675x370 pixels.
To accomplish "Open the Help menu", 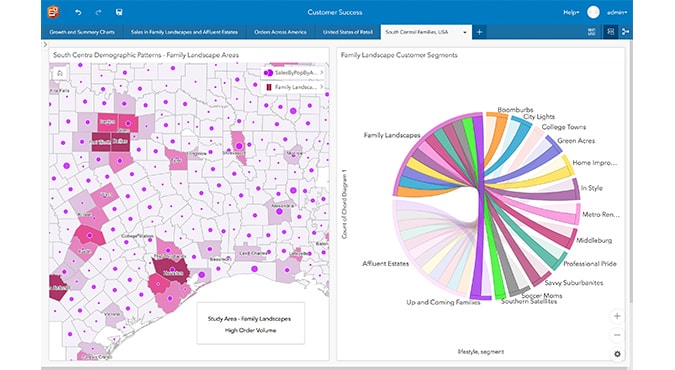I will [x=571, y=12].
